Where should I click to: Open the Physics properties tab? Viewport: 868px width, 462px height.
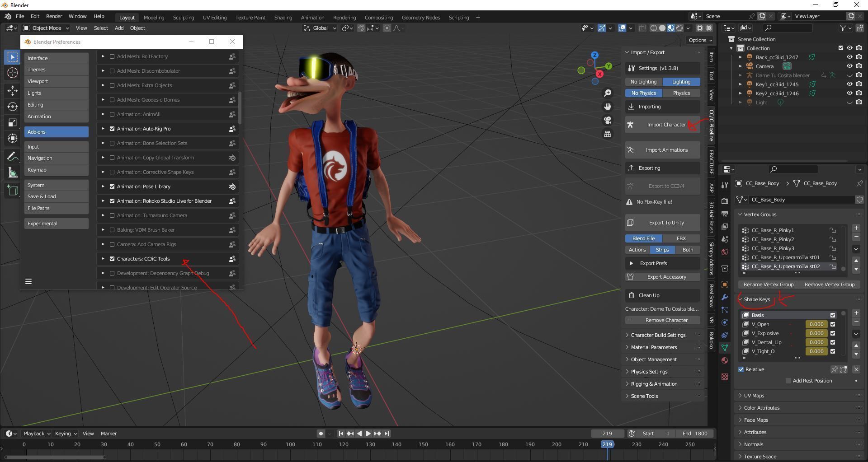[725, 322]
